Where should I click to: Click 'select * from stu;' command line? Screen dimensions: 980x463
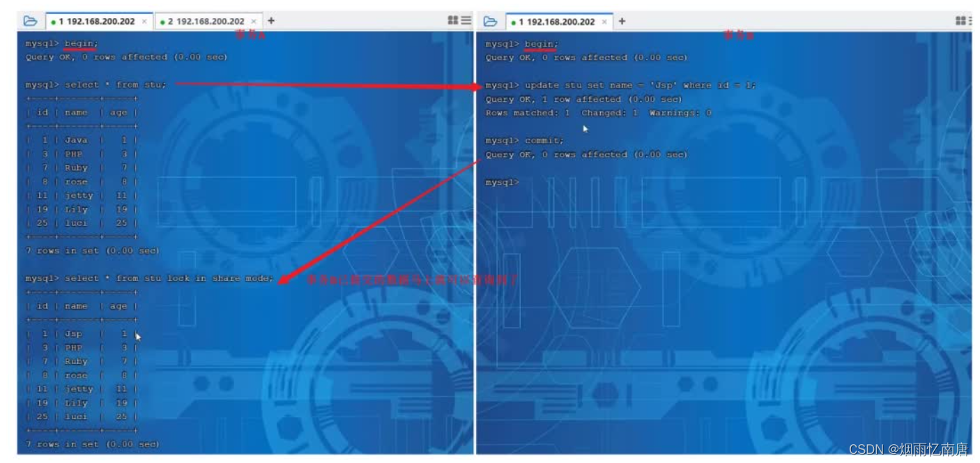point(96,84)
